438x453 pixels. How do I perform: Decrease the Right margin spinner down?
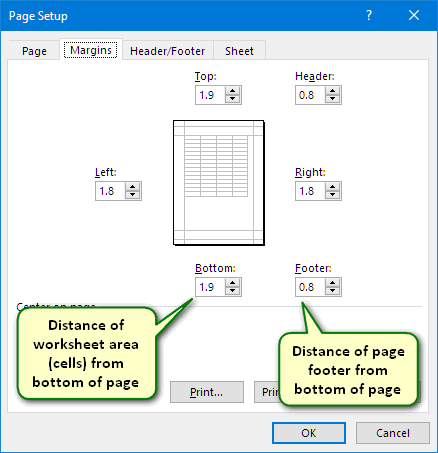[332, 195]
